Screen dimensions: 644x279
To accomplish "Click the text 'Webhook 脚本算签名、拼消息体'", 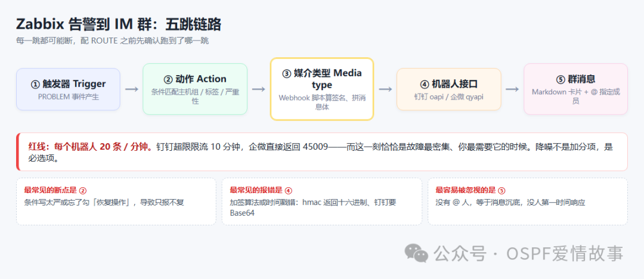I will point(321,102).
